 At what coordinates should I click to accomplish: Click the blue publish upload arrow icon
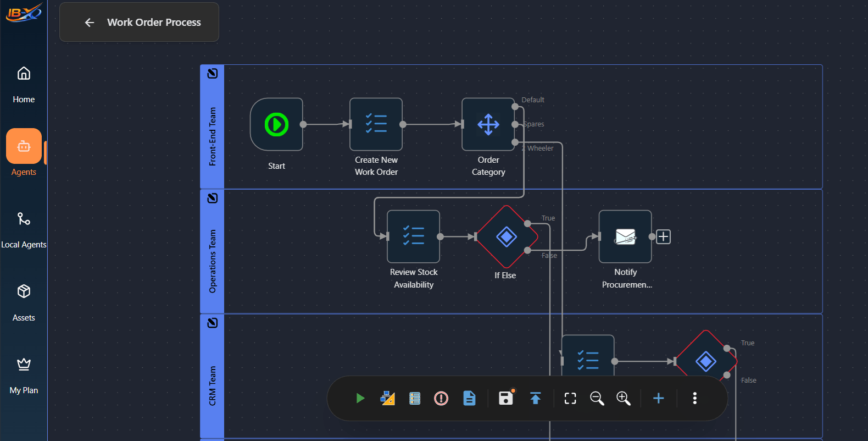[535, 398]
